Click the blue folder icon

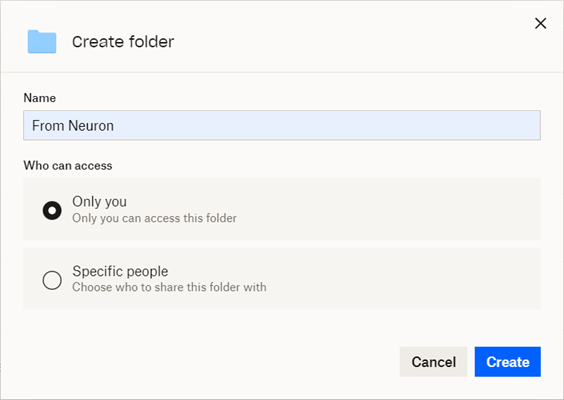click(42, 42)
